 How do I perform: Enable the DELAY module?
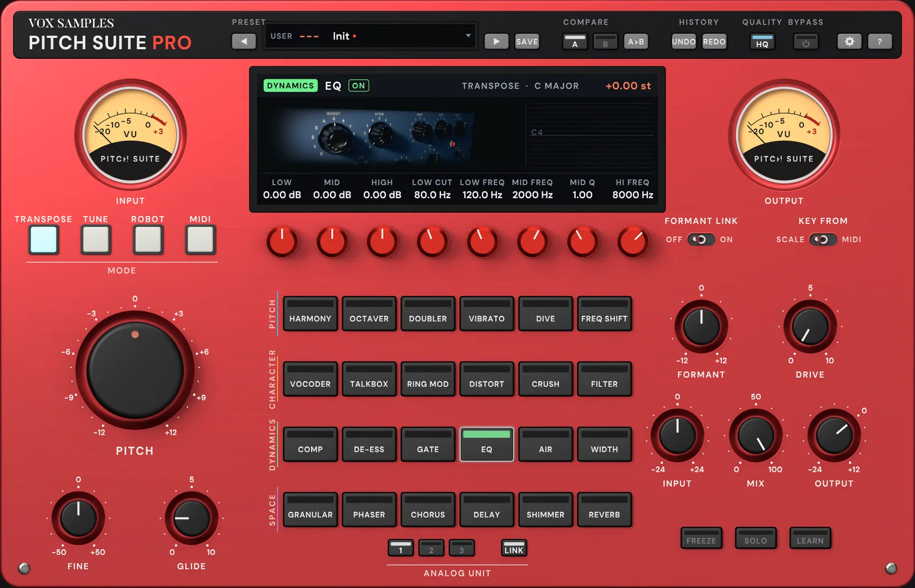[487, 509]
